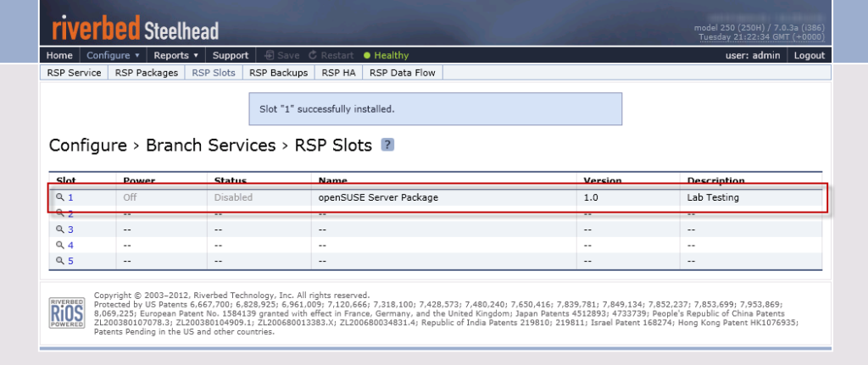This screenshot has height=365, width=868.
Task: Open the slot 1 link
Action: 70,196
